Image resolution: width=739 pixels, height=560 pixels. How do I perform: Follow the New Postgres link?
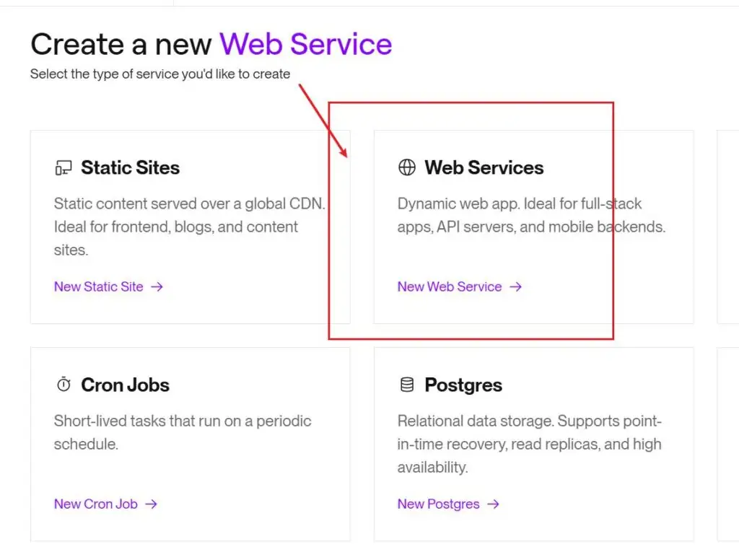coord(439,504)
